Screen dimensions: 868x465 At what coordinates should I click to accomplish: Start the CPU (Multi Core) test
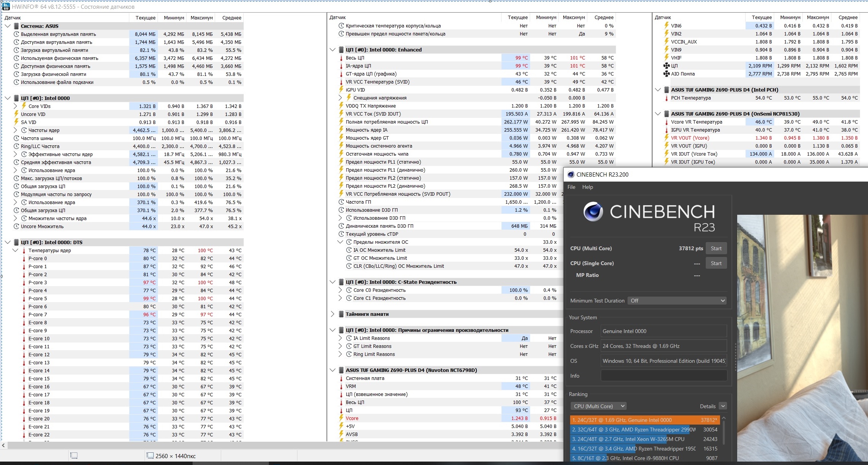point(716,248)
